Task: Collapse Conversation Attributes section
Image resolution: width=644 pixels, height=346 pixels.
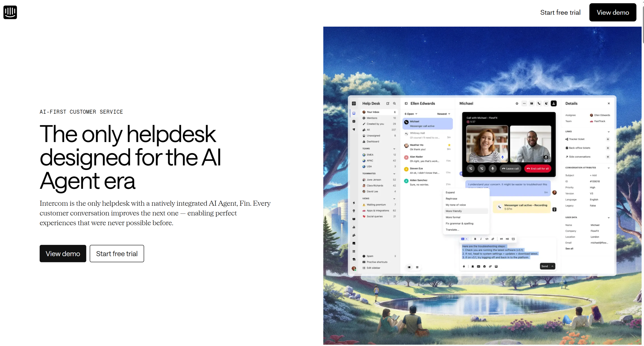Action: pos(609,168)
